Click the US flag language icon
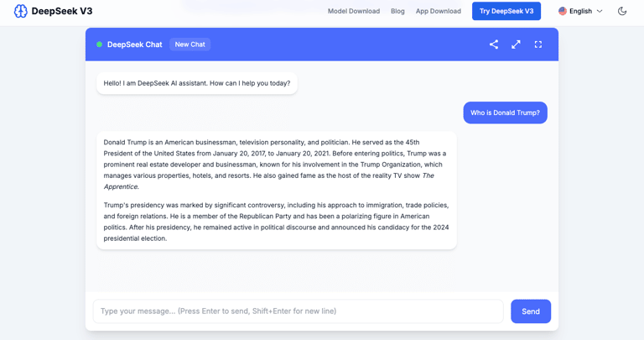 [563, 11]
